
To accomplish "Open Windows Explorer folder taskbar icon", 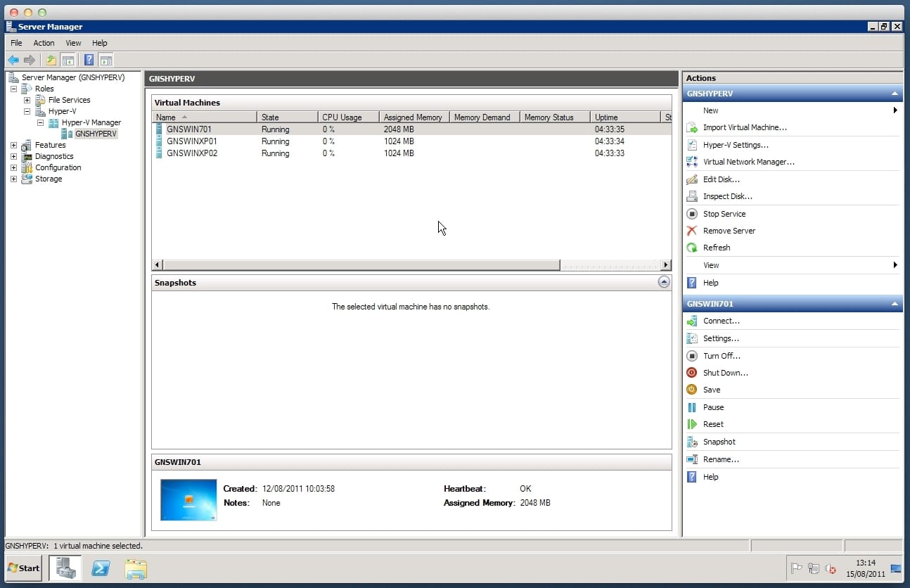I will coord(136,568).
